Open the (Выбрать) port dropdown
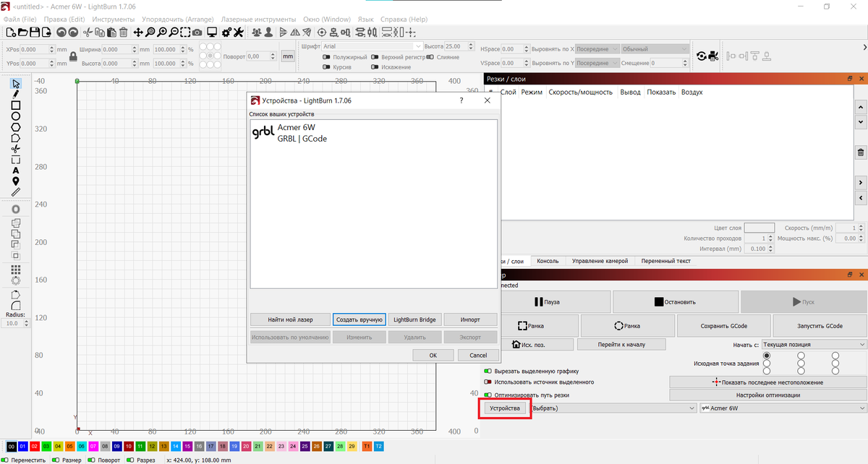Screen dimensions: 868x464 [x=613, y=408]
